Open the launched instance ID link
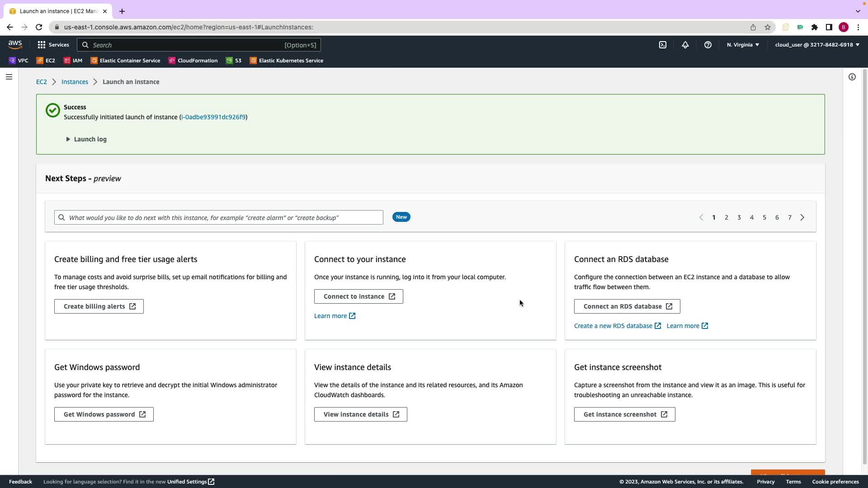 pos(213,117)
